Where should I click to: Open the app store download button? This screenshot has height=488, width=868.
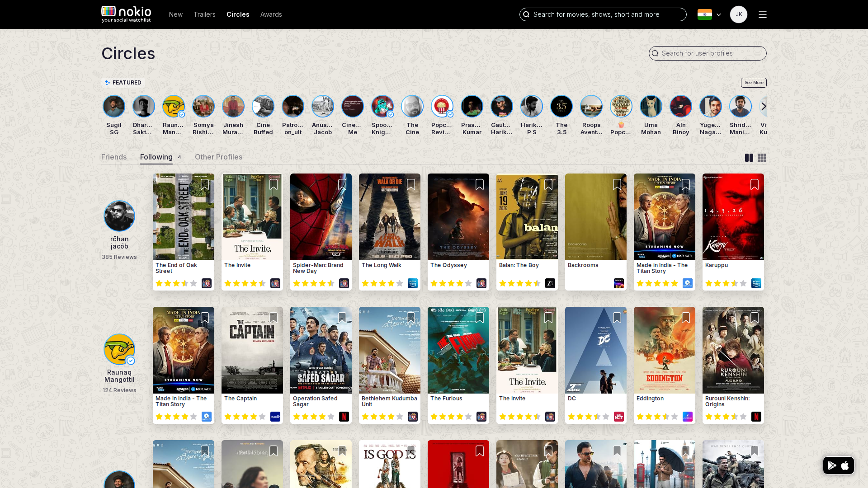pyautogui.click(x=839, y=465)
